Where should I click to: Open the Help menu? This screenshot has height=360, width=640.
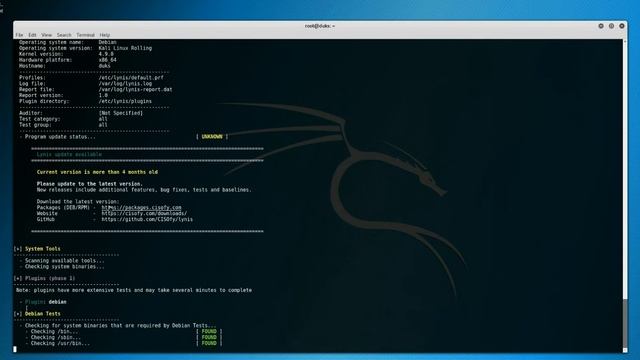click(x=104, y=35)
